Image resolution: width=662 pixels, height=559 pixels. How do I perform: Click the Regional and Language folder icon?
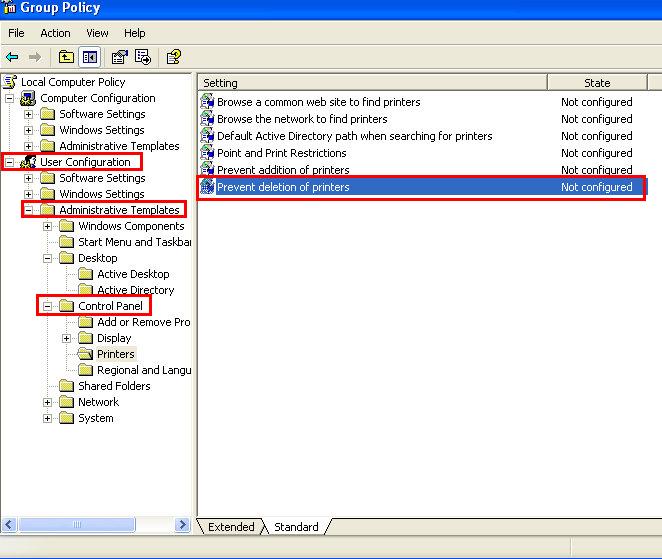click(x=85, y=370)
